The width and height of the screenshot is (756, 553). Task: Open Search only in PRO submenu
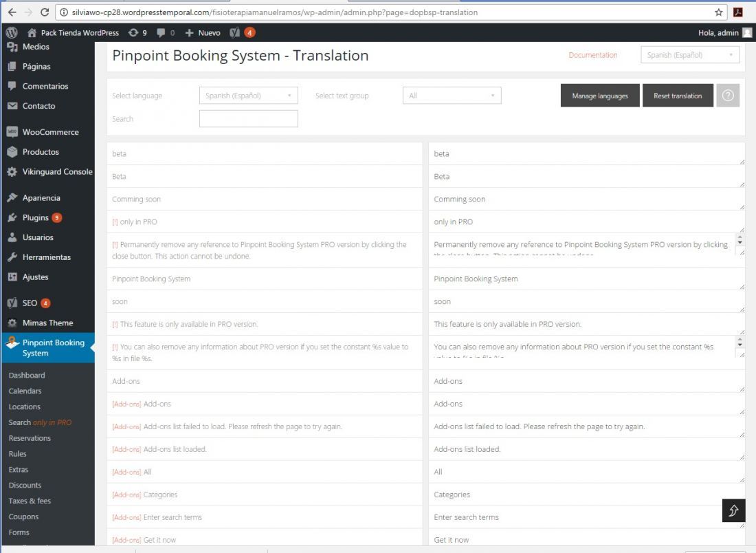coord(40,423)
